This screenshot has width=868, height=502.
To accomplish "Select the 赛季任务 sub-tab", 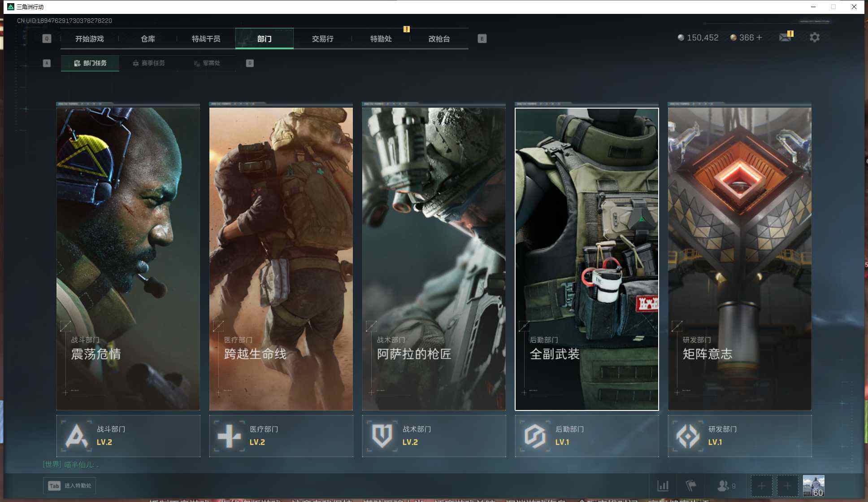I will (x=149, y=63).
